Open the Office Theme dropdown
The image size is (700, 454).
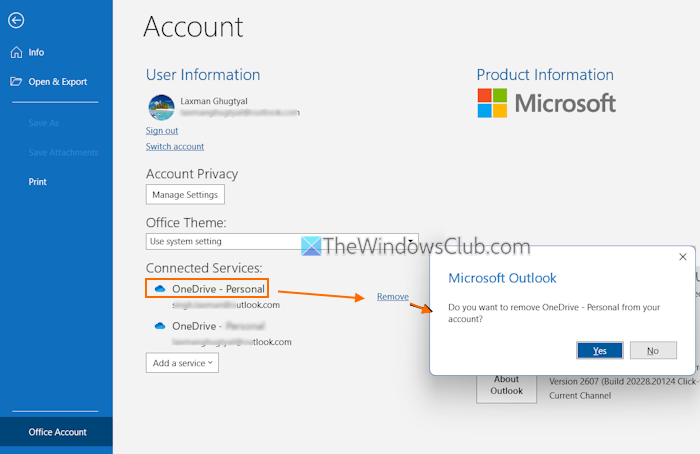[282, 241]
